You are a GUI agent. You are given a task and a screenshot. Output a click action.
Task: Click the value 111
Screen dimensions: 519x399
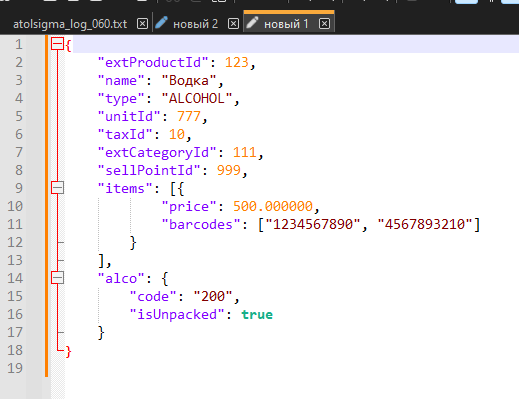245,152
